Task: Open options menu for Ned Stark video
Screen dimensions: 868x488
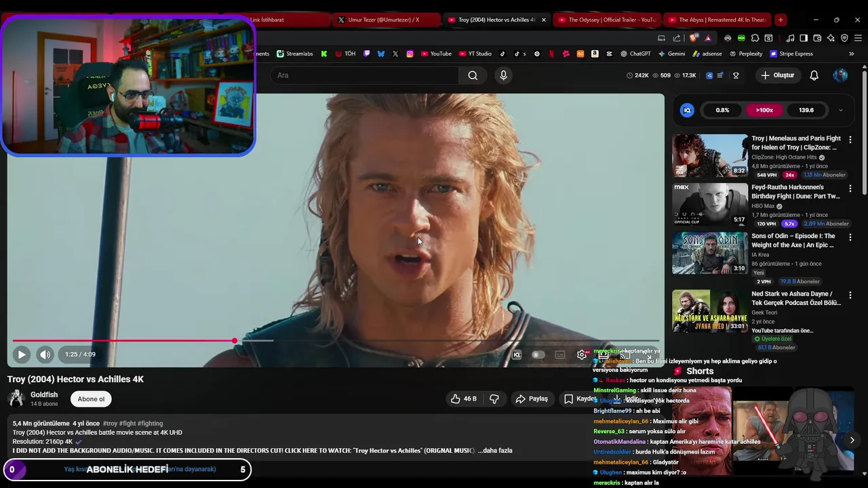Action: point(850,296)
